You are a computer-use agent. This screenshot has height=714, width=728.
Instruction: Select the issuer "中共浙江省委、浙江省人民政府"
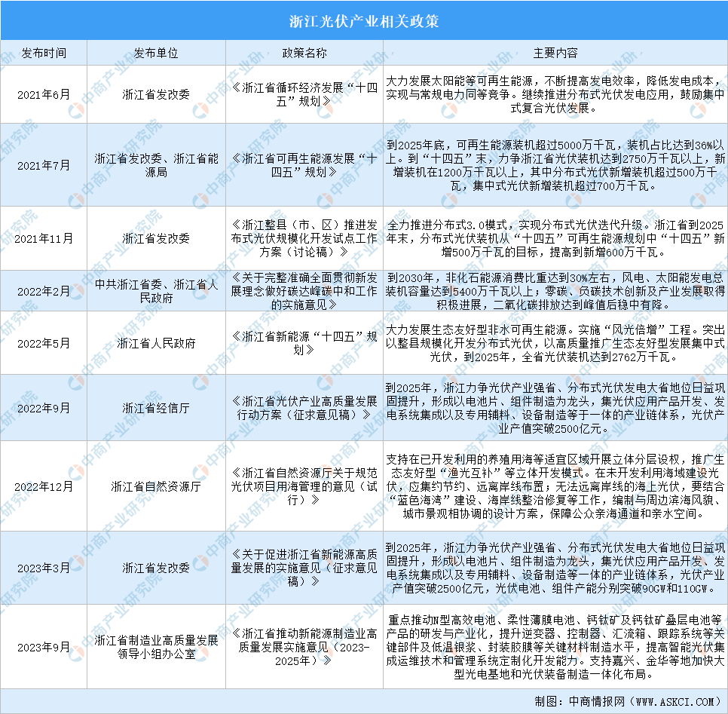[156, 291]
